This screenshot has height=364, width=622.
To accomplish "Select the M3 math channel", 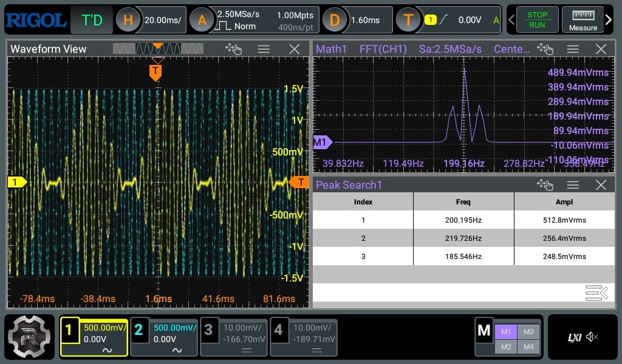I will point(528,331).
